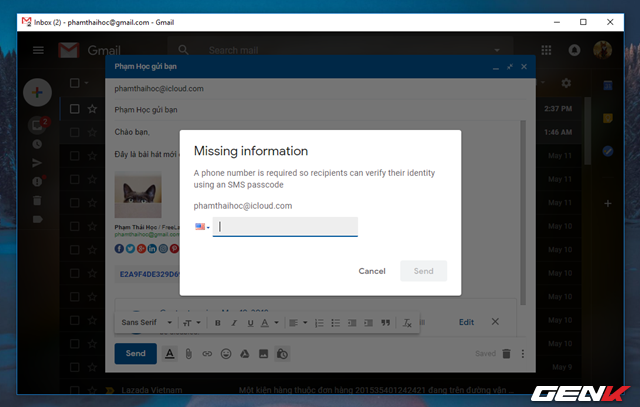Open Google Keep side panel icon

click(x=608, y=118)
